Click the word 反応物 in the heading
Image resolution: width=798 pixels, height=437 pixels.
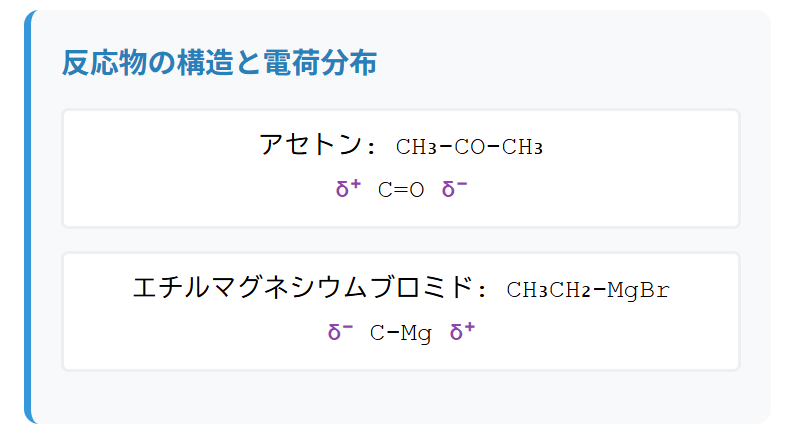coord(104,63)
